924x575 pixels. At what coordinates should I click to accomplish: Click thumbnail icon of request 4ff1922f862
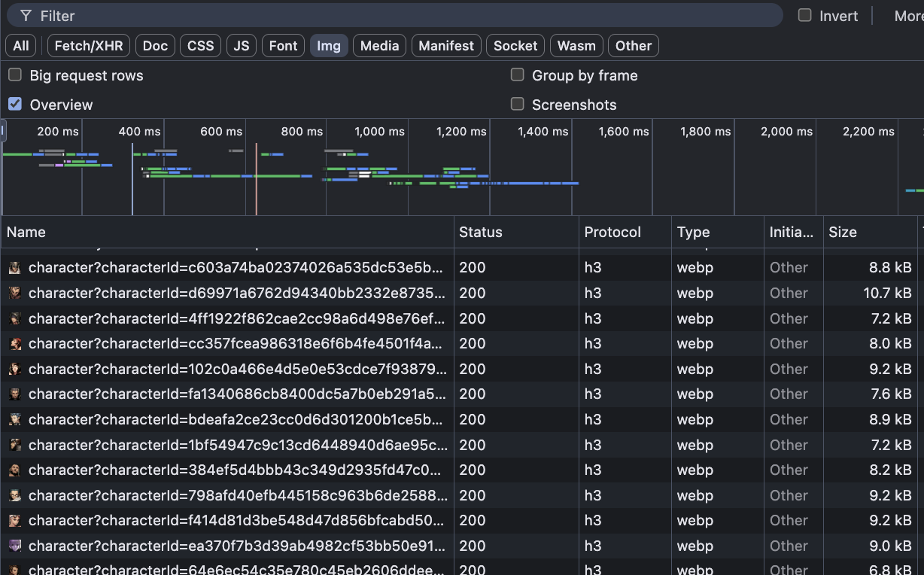pos(15,318)
